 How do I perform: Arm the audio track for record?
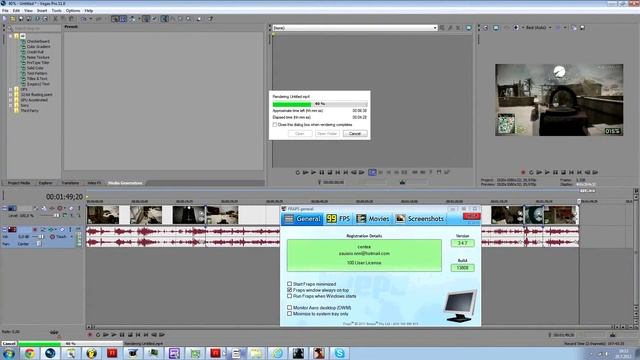coord(35,229)
